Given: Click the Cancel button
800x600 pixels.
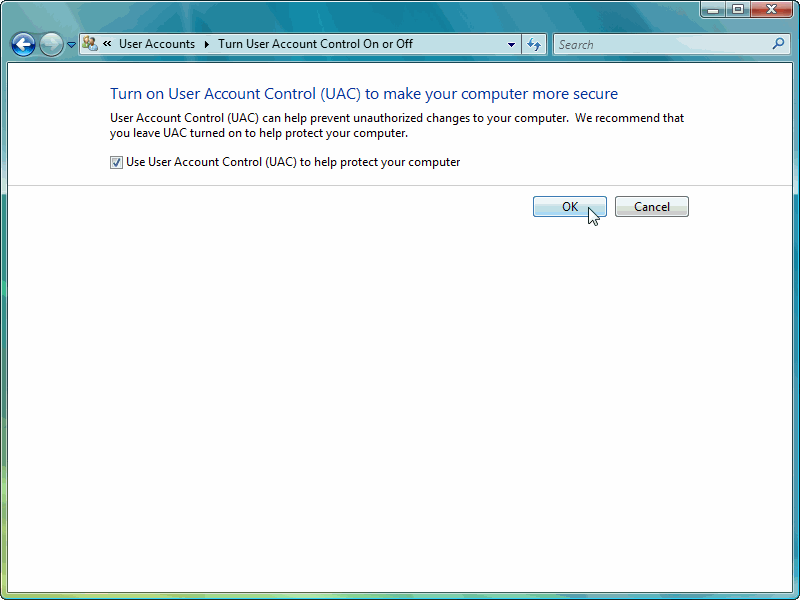Looking at the screenshot, I should [652, 207].
